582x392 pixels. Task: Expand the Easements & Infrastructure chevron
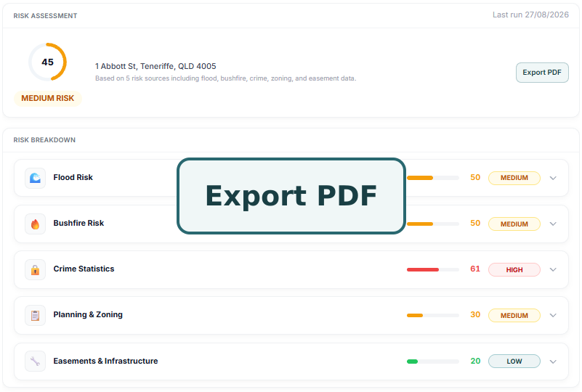click(x=553, y=362)
